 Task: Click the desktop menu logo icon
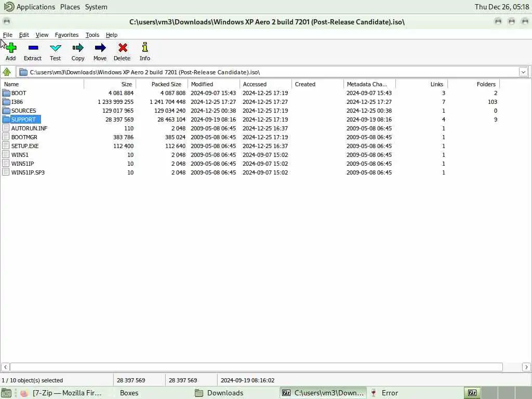9,6
